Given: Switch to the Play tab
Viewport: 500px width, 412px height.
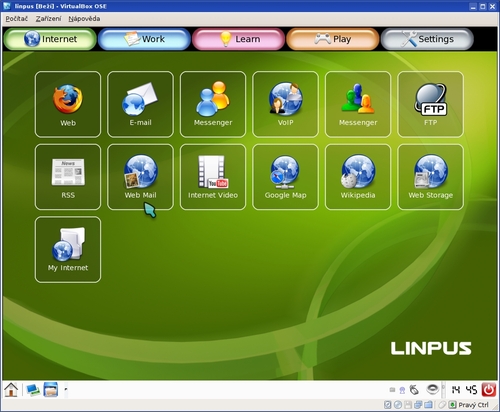Looking at the screenshot, I should click(x=333, y=39).
